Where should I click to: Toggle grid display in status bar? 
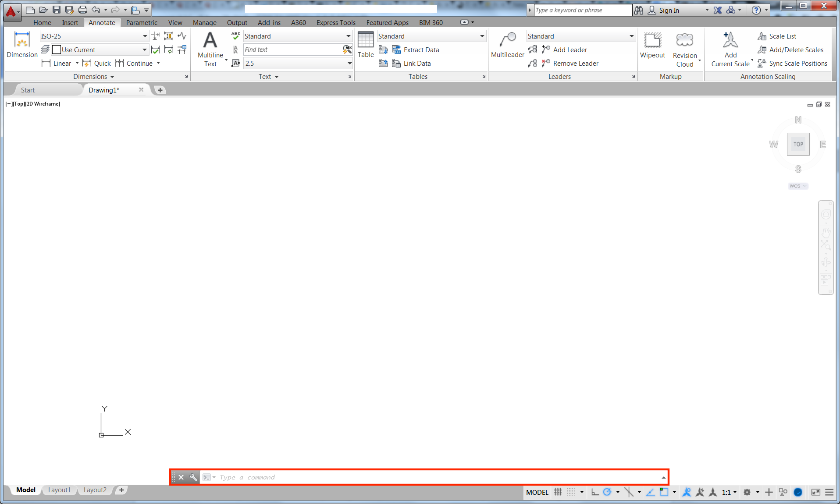pyautogui.click(x=558, y=492)
